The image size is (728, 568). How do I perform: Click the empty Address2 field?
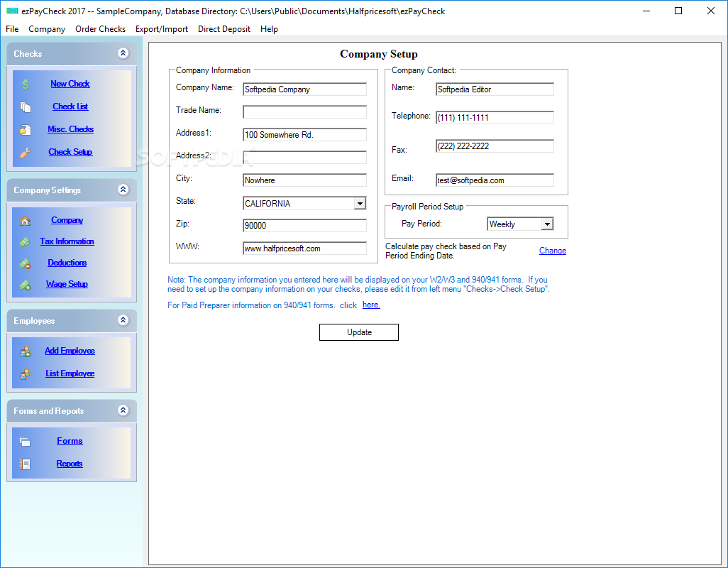(304, 158)
